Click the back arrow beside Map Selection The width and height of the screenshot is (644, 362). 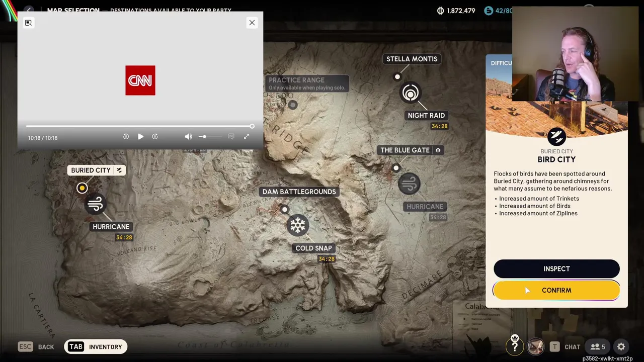pos(29,10)
